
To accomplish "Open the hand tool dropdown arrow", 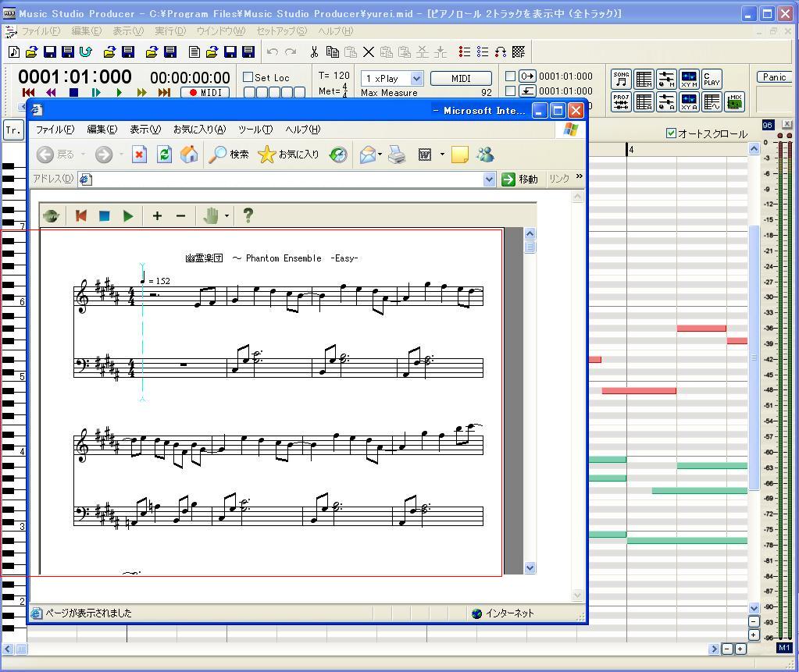I will [x=227, y=216].
